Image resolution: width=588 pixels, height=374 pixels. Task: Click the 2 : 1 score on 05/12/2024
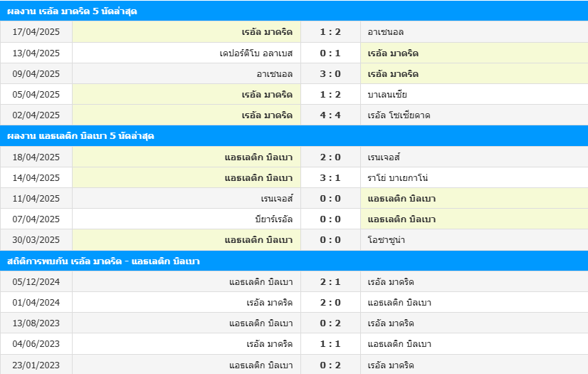(x=330, y=281)
